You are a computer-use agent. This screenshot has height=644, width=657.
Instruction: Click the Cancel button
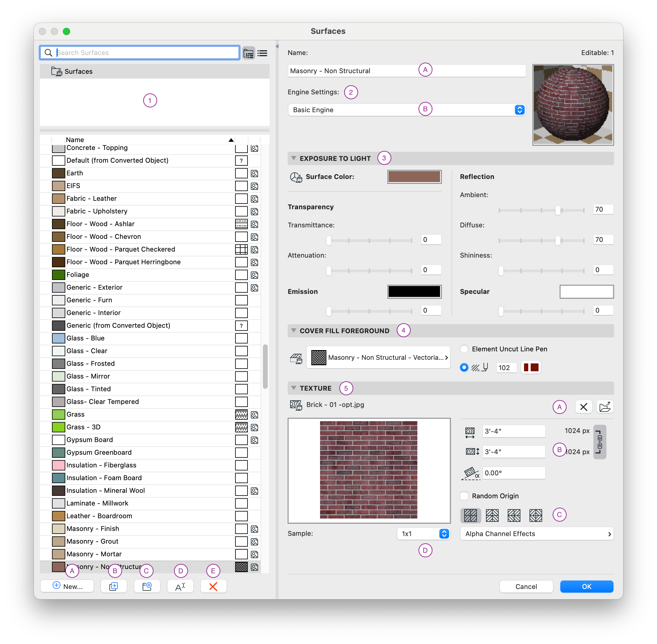(526, 587)
